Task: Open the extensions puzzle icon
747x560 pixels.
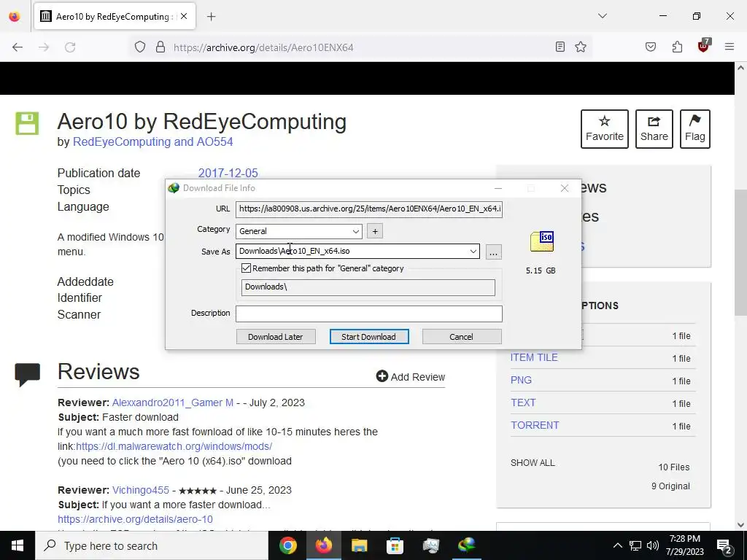Action: tap(677, 47)
